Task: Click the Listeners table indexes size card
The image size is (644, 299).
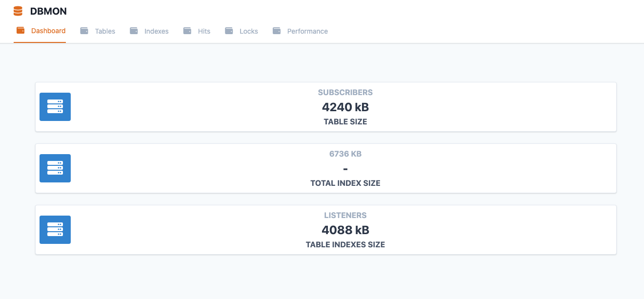Action: pyautogui.click(x=325, y=229)
